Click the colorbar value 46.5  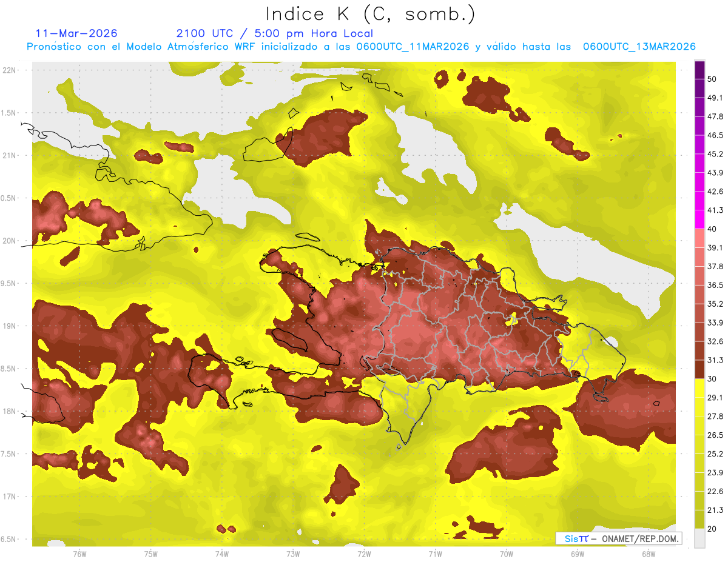tap(715, 135)
